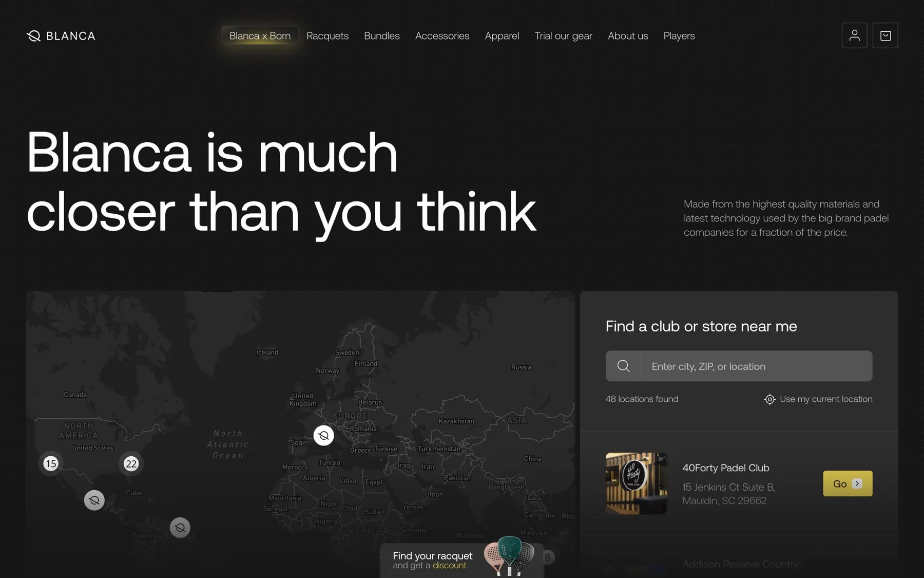924x578 pixels.
Task: Click the Blanca logo in the header
Action: click(x=61, y=36)
